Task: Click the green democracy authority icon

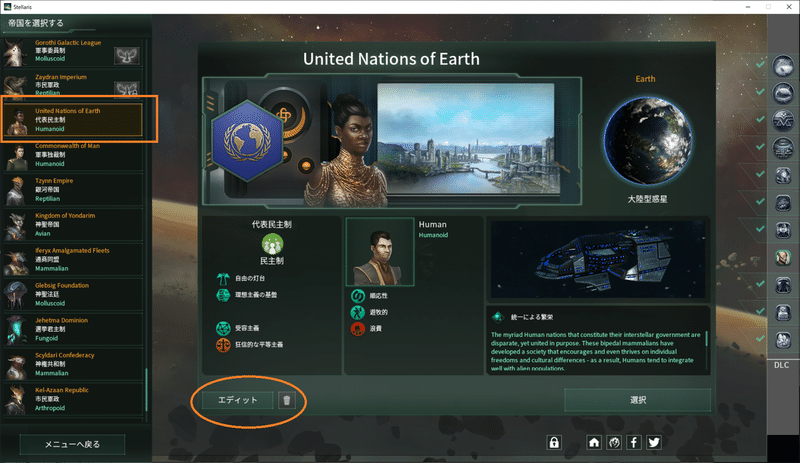Action: click(272, 243)
